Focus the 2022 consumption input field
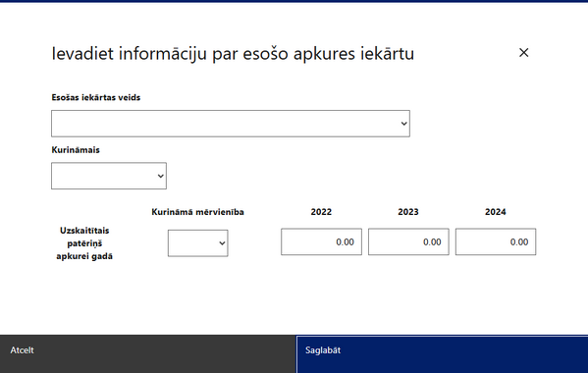The width and height of the screenshot is (588, 373). [x=321, y=241]
